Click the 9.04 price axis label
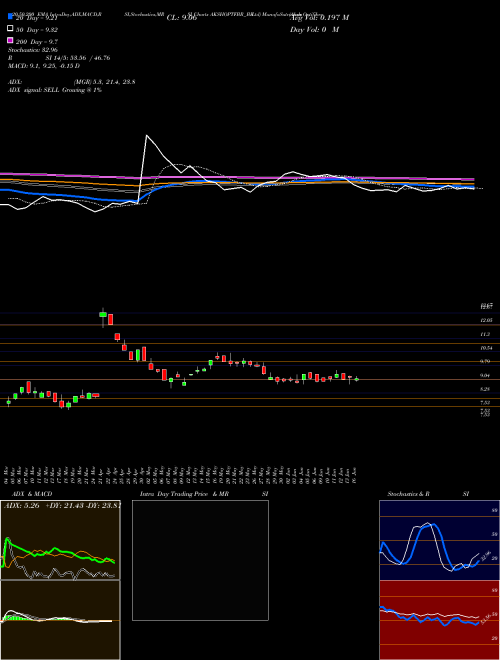The width and height of the screenshot is (500, 660). coord(487,375)
